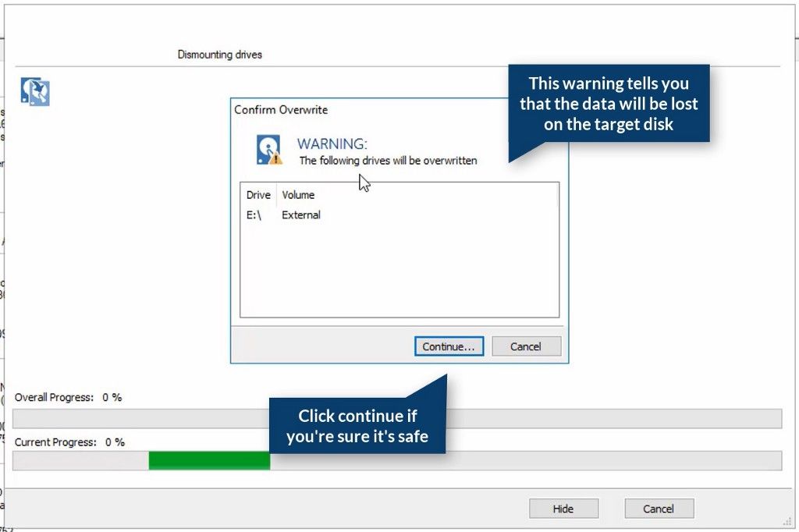Select the Drive column header

258,195
